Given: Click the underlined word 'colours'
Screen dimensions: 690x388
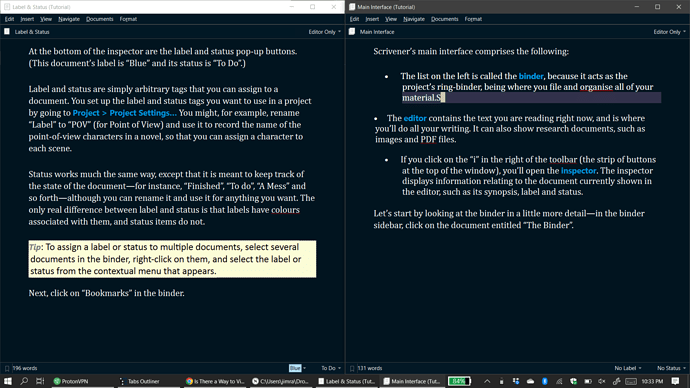Looking at the screenshot, I should click(285, 210).
